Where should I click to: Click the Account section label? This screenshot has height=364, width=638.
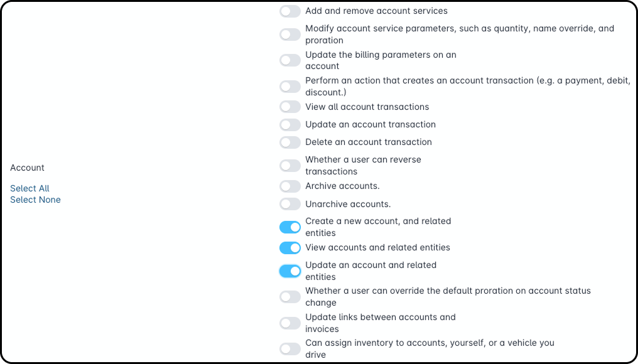27,168
